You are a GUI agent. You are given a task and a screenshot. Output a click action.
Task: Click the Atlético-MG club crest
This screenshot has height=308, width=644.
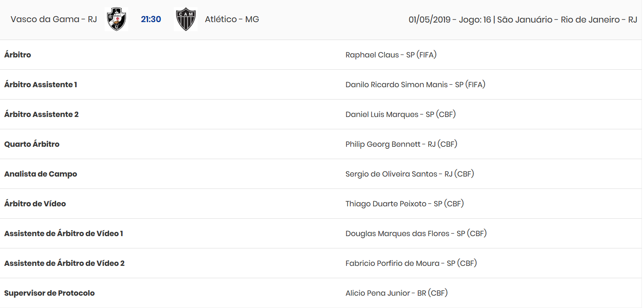click(x=186, y=19)
